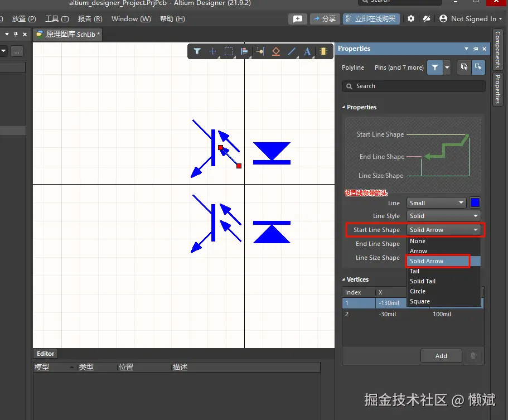
Task: Click the 分享 share button
Action: pos(325,19)
